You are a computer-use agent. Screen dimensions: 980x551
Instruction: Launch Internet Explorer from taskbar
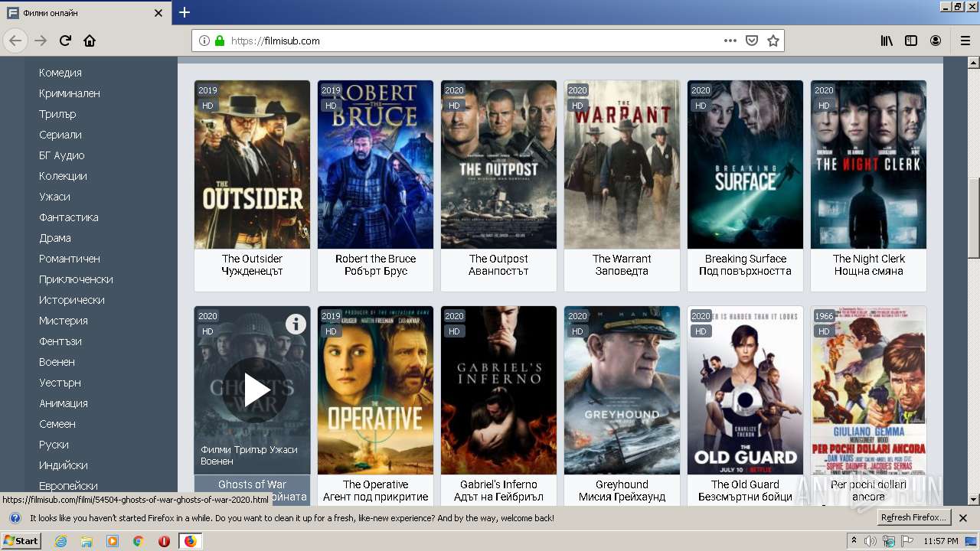pyautogui.click(x=60, y=541)
